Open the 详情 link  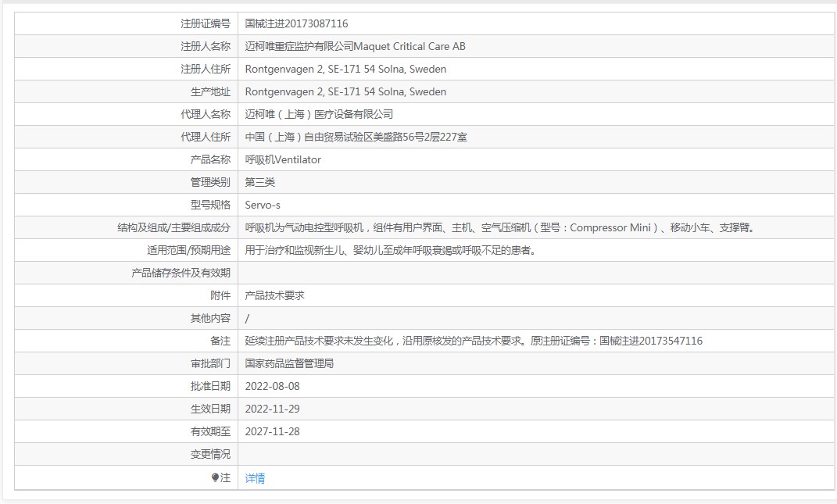[x=255, y=478]
